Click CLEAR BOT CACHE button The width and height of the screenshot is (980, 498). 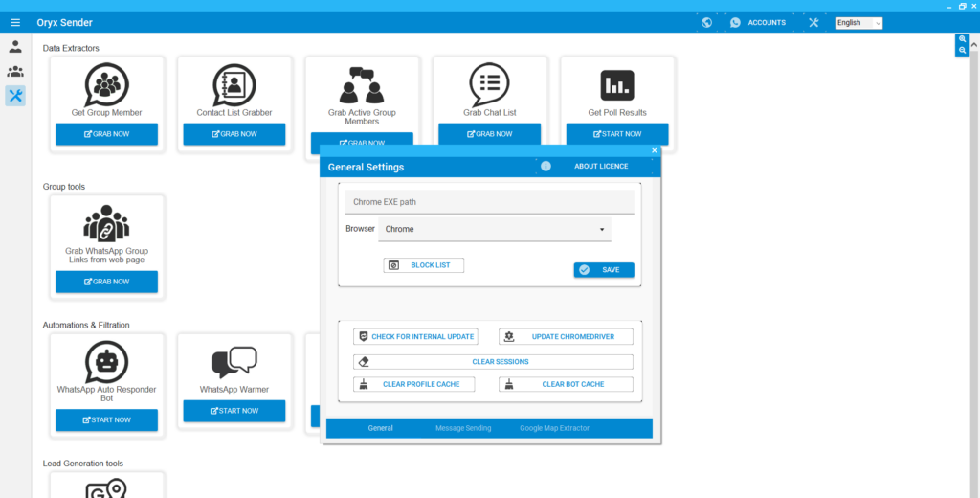[566, 384]
